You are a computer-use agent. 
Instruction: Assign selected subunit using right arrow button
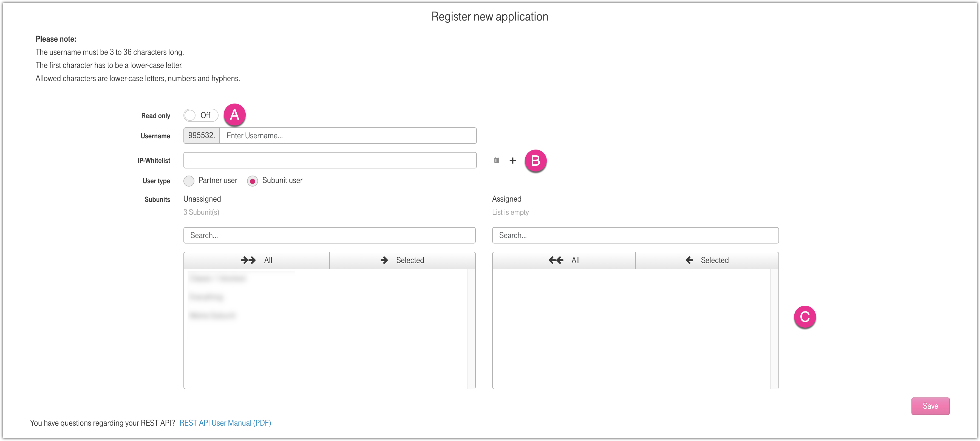tap(402, 260)
